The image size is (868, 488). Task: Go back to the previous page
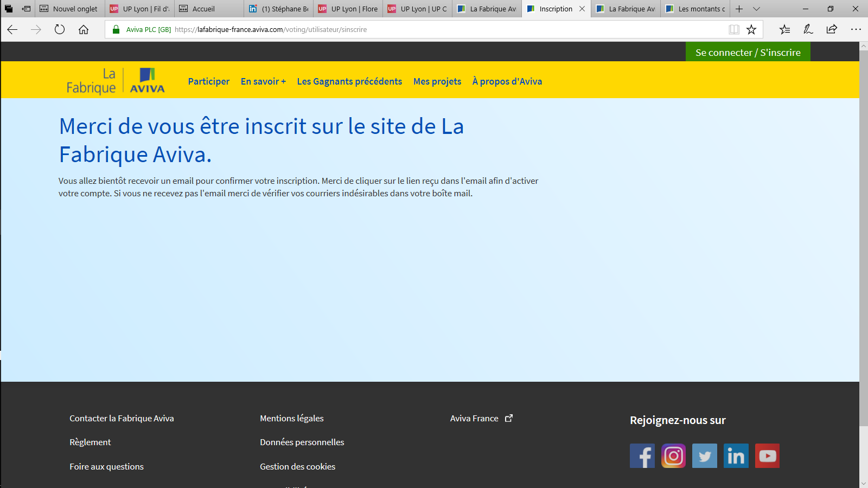pos(12,30)
